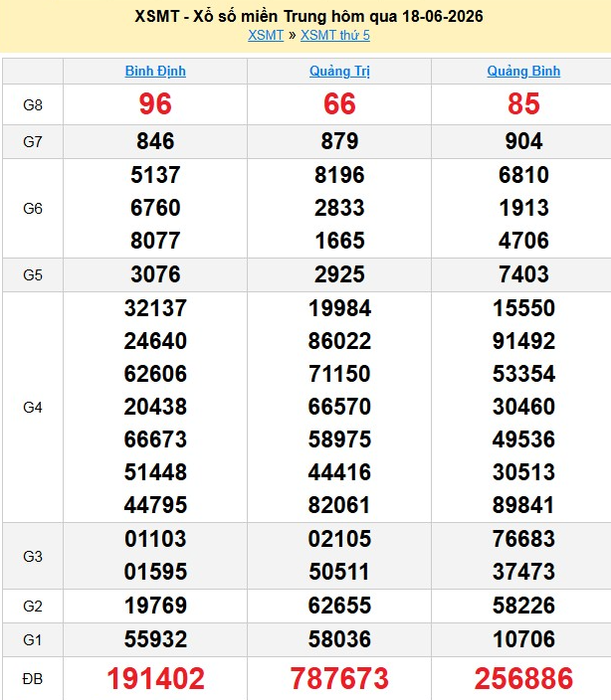
Task: Click the G6 number 1665
Action: [x=339, y=241]
